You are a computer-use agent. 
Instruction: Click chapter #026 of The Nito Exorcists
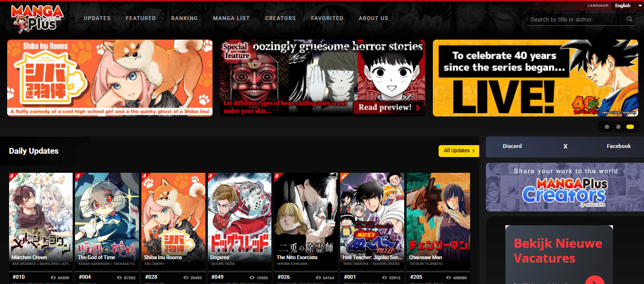(283, 277)
